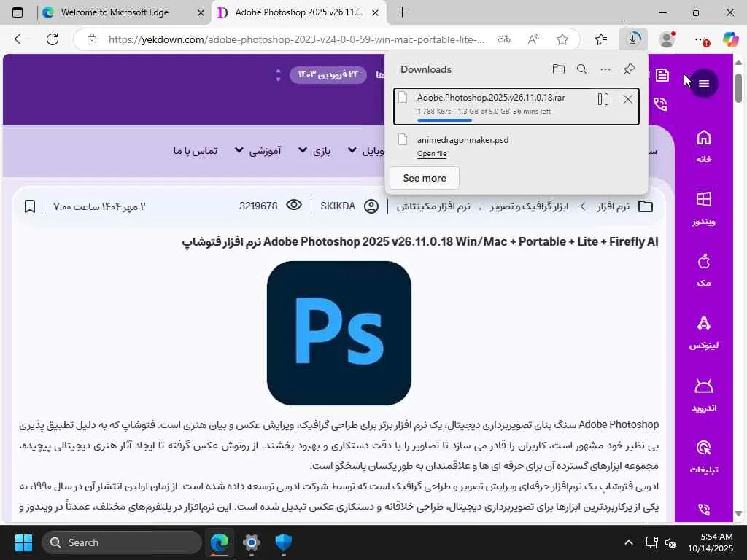The height and width of the screenshot is (560, 747).
Task: Open اندروید Android category in sidebar
Action: pyautogui.click(x=704, y=395)
